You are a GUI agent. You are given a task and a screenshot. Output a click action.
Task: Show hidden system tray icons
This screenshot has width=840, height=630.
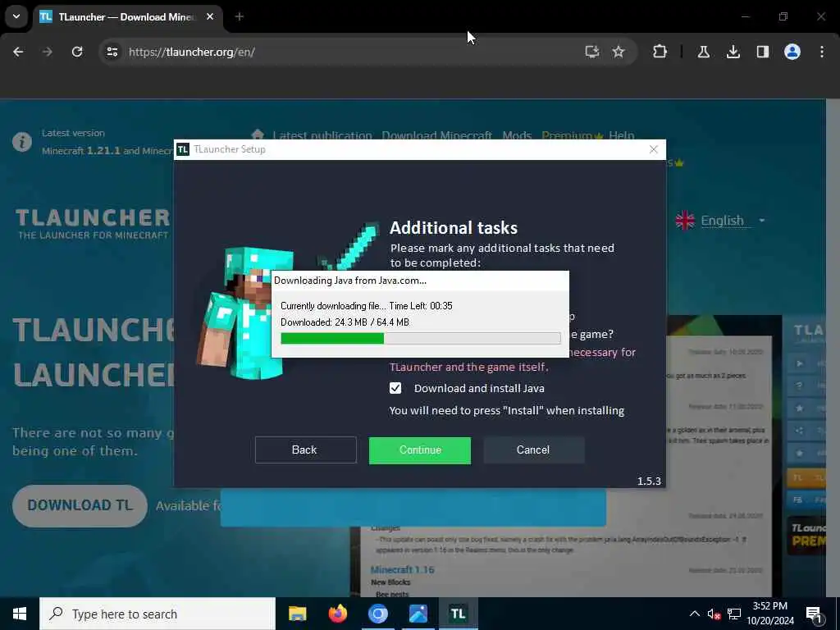tap(694, 614)
